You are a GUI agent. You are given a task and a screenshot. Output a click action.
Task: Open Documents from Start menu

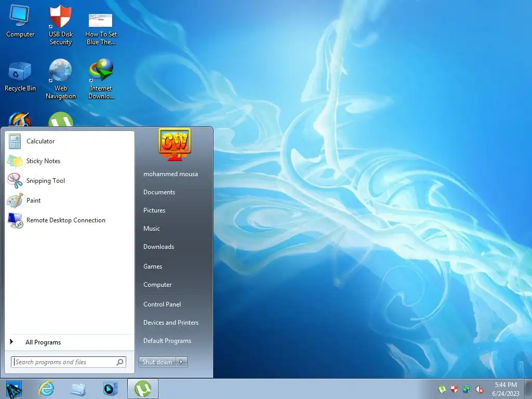159,192
